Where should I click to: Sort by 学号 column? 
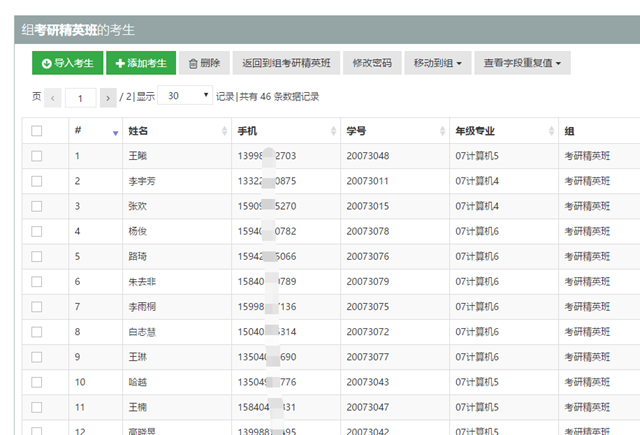[x=442, y=131]
